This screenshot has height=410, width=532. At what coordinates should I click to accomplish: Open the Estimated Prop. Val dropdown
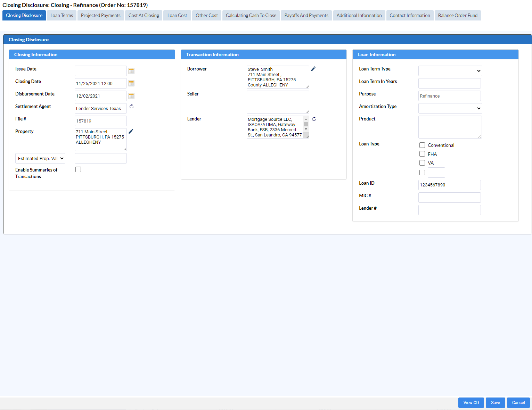40,158
